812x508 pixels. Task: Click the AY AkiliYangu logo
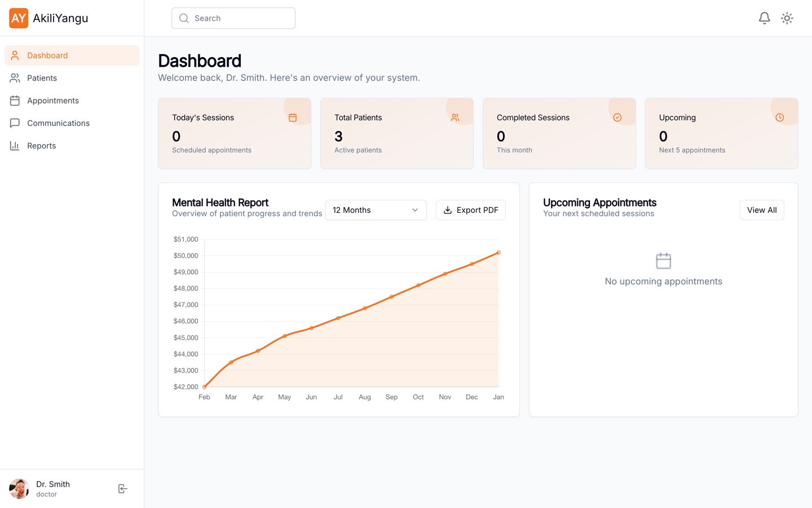coord(48,18)
